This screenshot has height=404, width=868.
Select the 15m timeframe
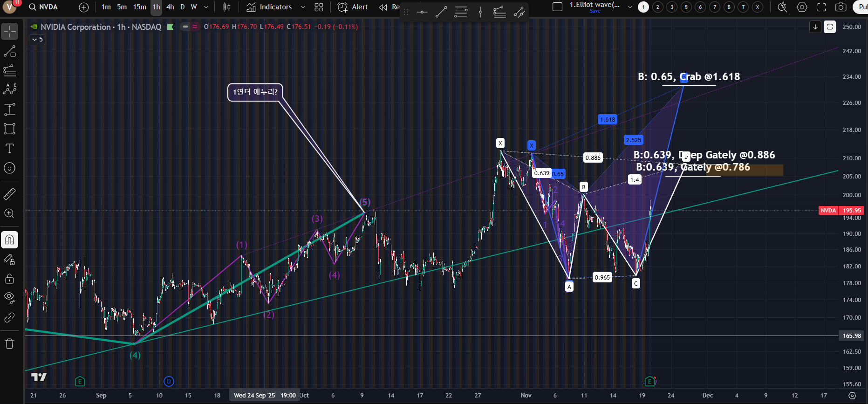point(139,7)
